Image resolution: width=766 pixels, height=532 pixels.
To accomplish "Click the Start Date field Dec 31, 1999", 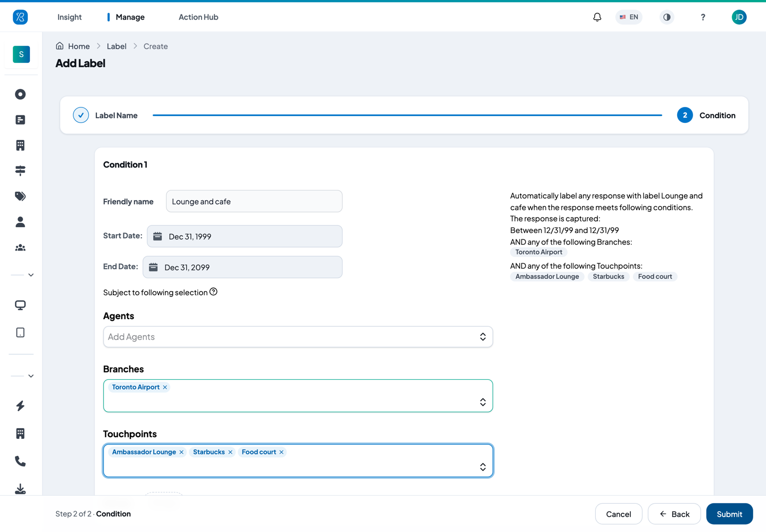I will pyautogui.click(x=245, y=236).
